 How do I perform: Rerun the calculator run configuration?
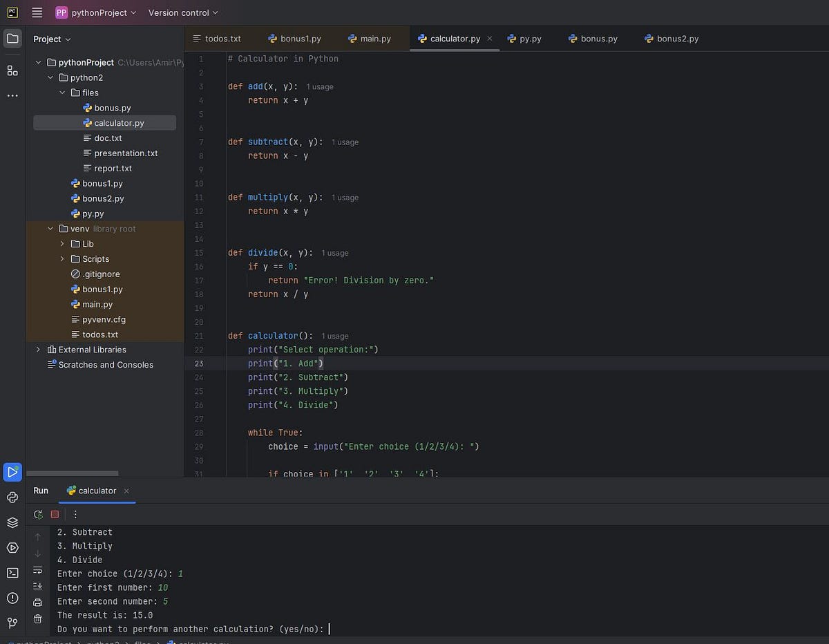38,515
